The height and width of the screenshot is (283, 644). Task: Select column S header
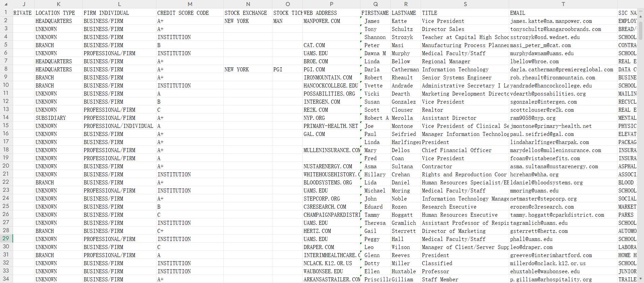tap(465, 4)
